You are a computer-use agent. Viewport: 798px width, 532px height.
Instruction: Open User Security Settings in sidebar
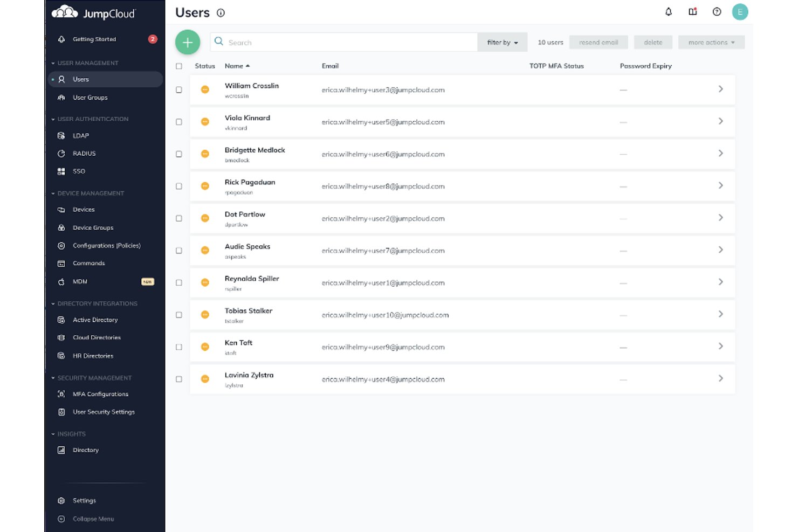click(x=104, y=412)
